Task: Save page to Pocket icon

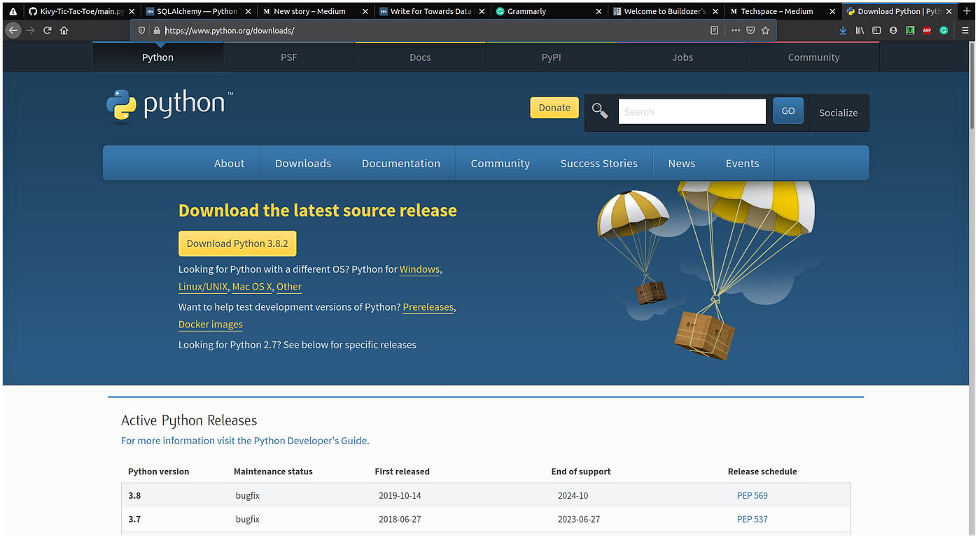Action: click(x=750, y=31)
